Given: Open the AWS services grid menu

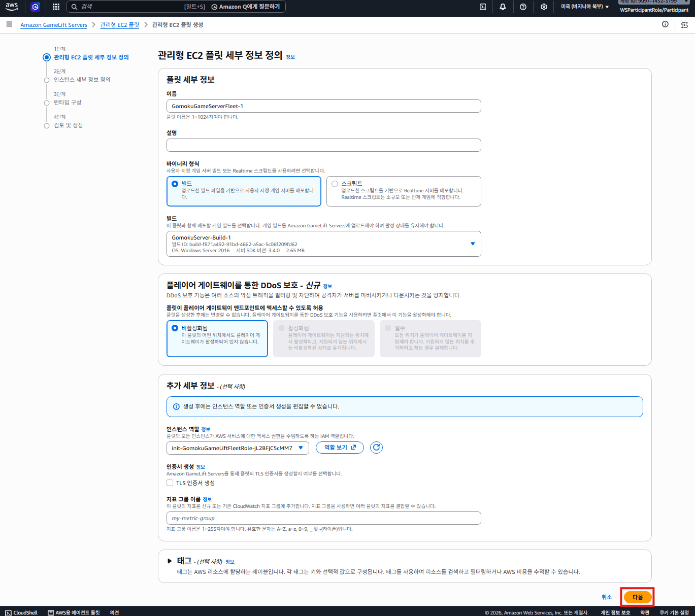Looking at the screenshot, I should (x=56, y=7).
